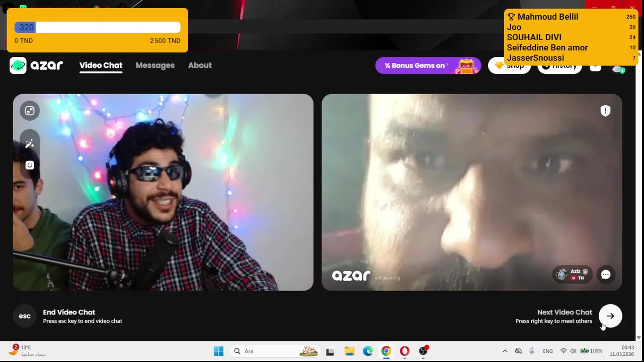Change the ENG input language
This screenshot has height=362, width=644.
coord(548,351)
